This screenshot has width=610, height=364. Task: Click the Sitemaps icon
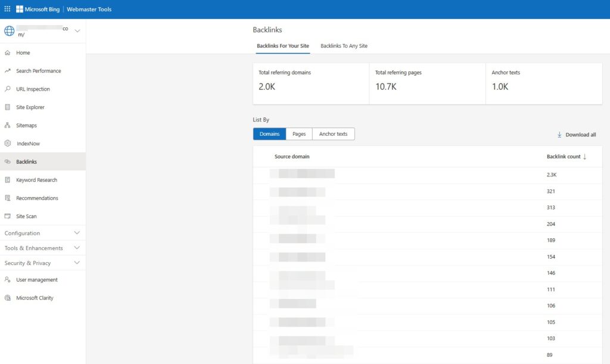(x=8, y=126)
